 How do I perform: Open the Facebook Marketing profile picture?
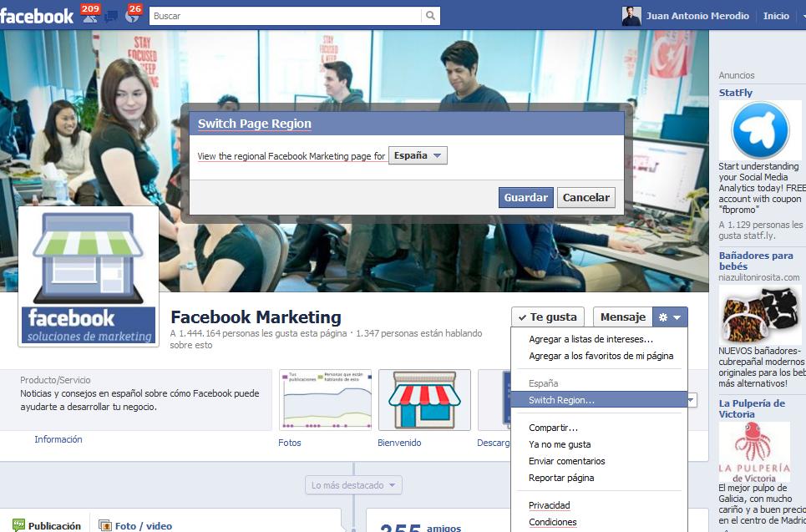point(89,276)
